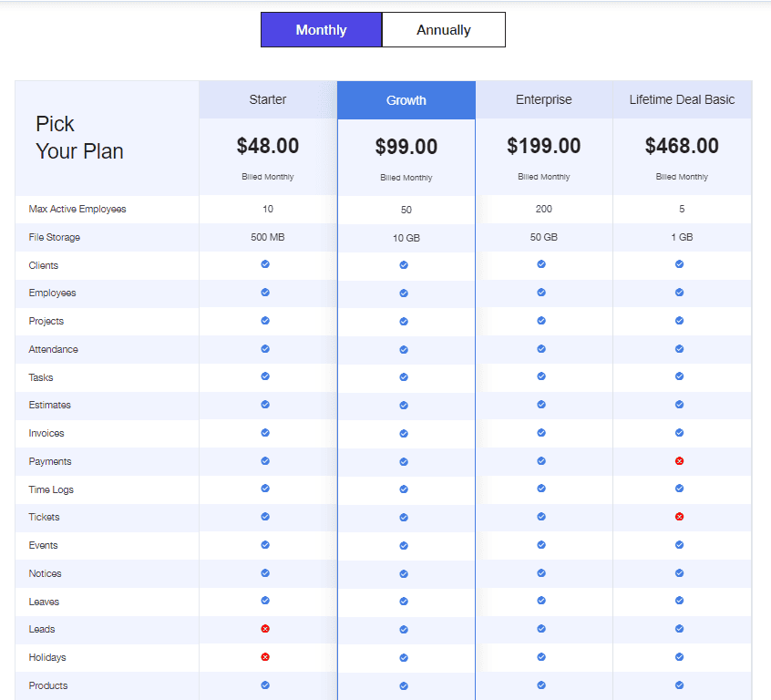This screenshot has width=771, height=700.
Task: Switch to Annually billing tab
Action: pyautogui.click(x=444, y=30)
